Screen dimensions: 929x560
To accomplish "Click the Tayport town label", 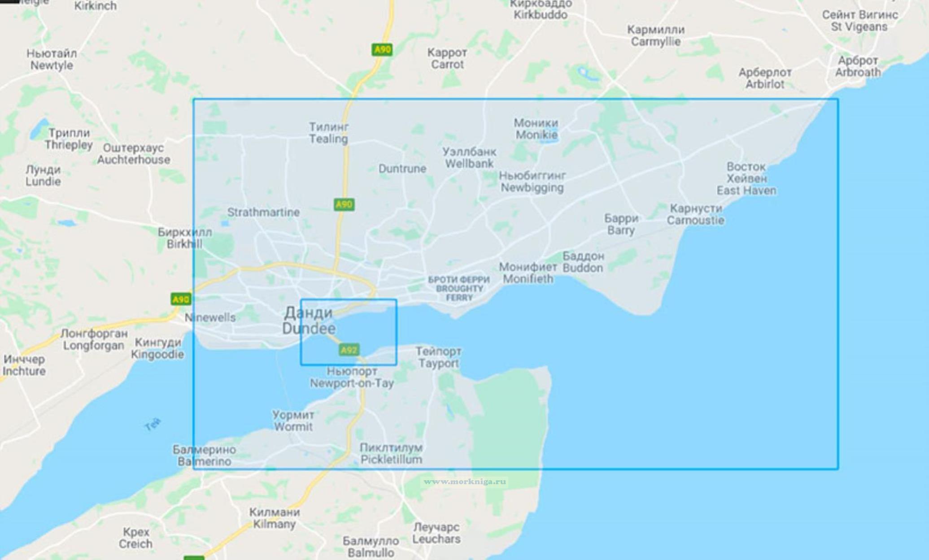I will pos(438,357).
